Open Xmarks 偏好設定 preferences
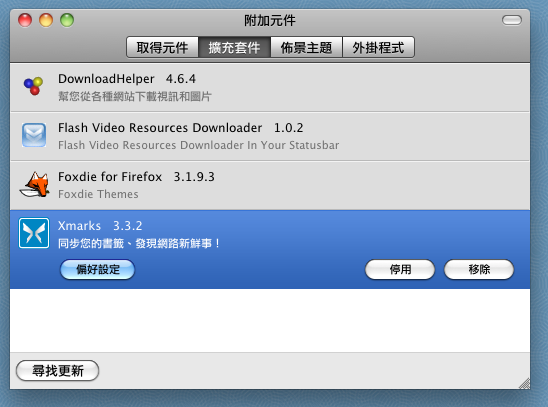 click(x=98, y=269)
